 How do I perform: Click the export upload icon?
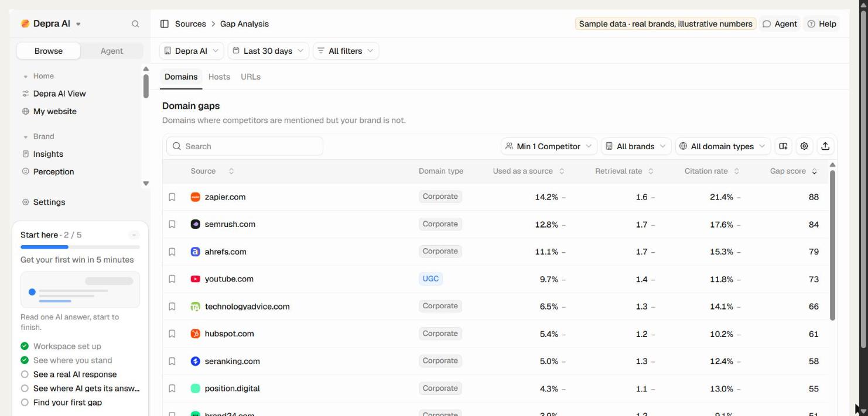[x=825, y=146]
